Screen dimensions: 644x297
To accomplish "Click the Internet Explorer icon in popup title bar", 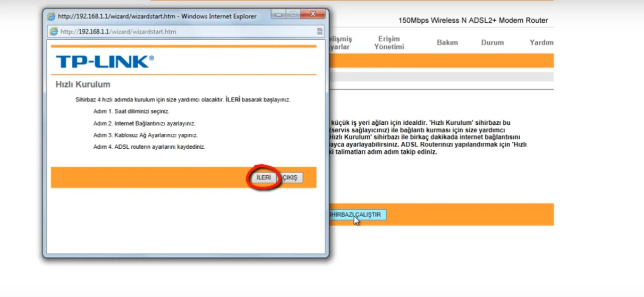I will (x=51, y=15).
